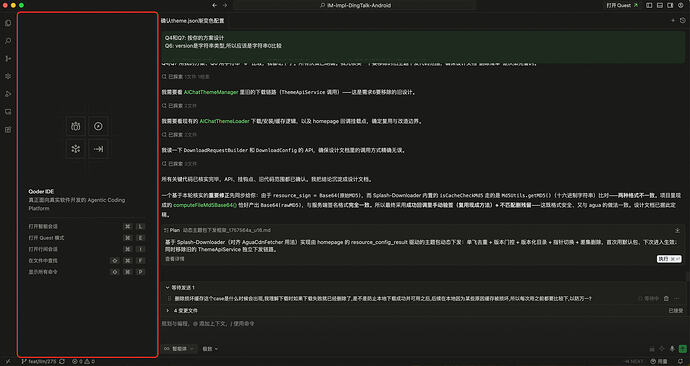Open notifications bell in status bar

680,361
